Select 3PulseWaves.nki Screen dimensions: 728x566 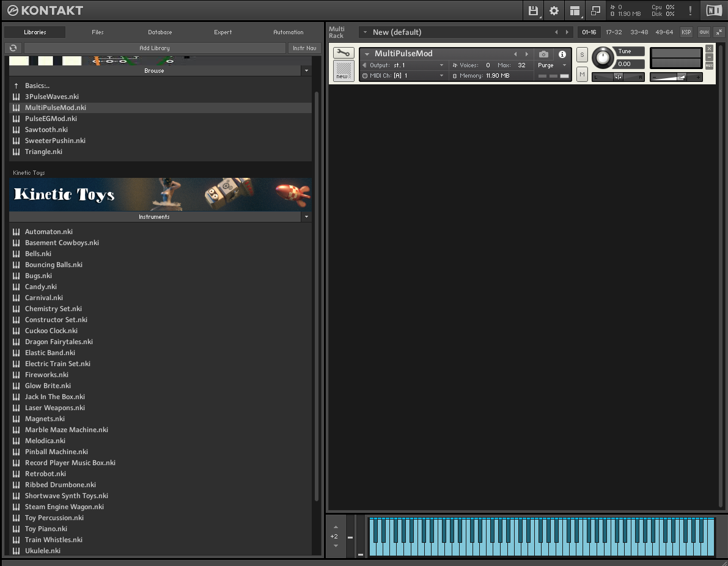point(160,97)
